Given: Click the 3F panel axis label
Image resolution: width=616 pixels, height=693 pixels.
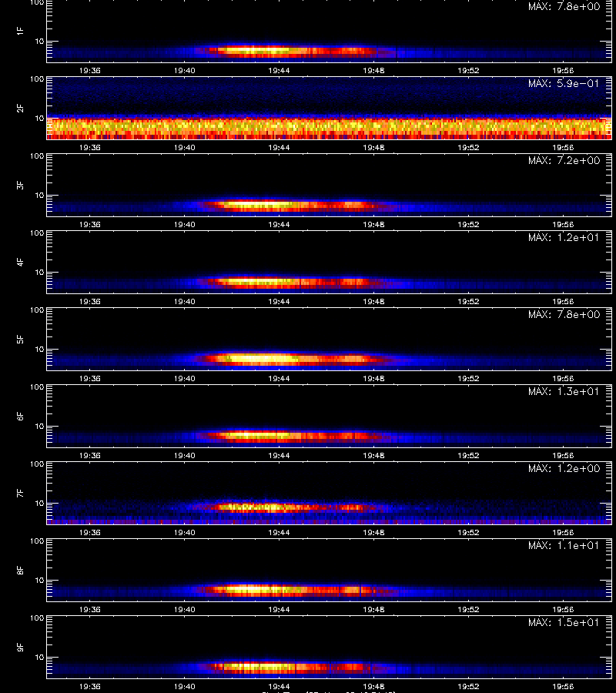Looking at the screenshot, I should pos(20,185).
